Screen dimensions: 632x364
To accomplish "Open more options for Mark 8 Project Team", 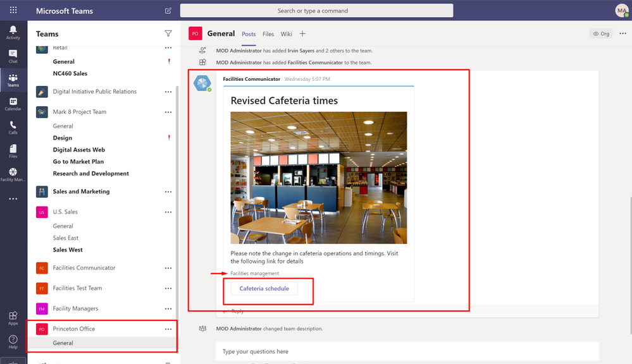I will 168,112.
